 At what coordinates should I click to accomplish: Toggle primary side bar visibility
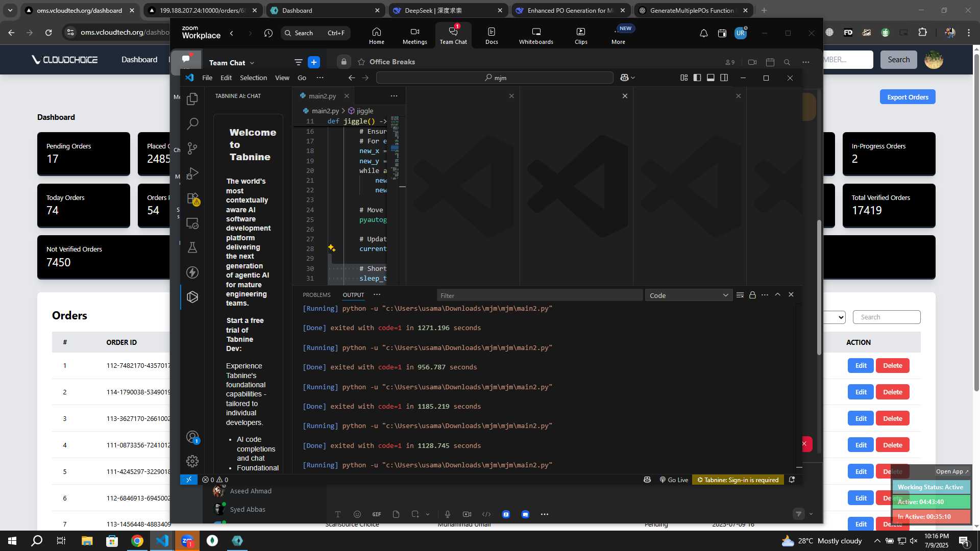(x=697, y=78)
